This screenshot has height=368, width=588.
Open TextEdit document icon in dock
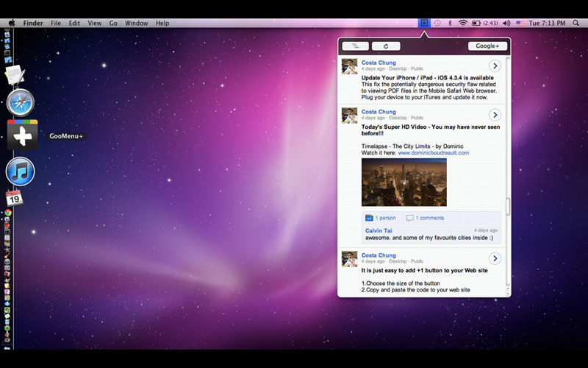[15, 74]
